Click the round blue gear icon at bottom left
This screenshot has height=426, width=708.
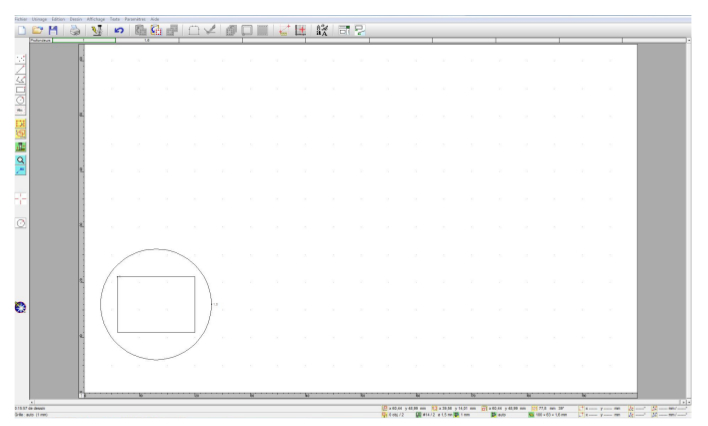(x=19, y=309)
